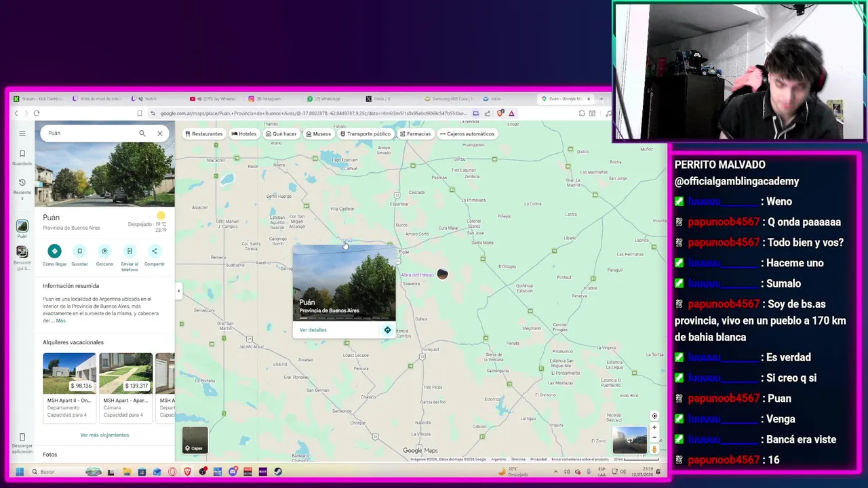Screen dimensions: 868x488
Task: Open Puán photo in map popup card
Action: (x=344, y=283)
